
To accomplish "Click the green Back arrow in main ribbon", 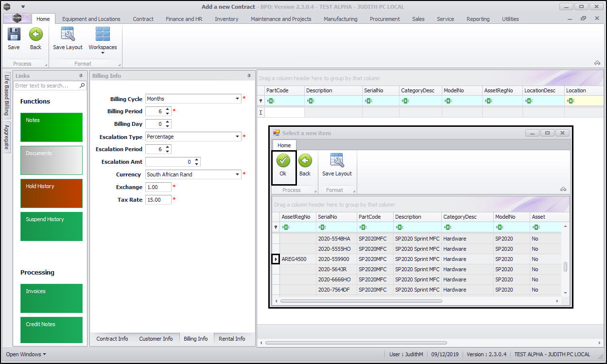I will click(36, 35).
